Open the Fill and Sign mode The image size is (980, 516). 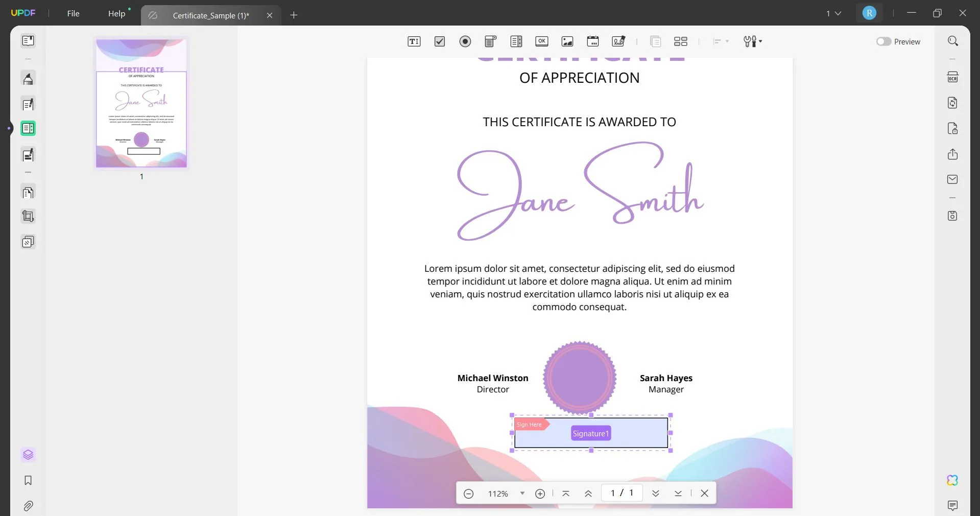click(x=28, y=154)
